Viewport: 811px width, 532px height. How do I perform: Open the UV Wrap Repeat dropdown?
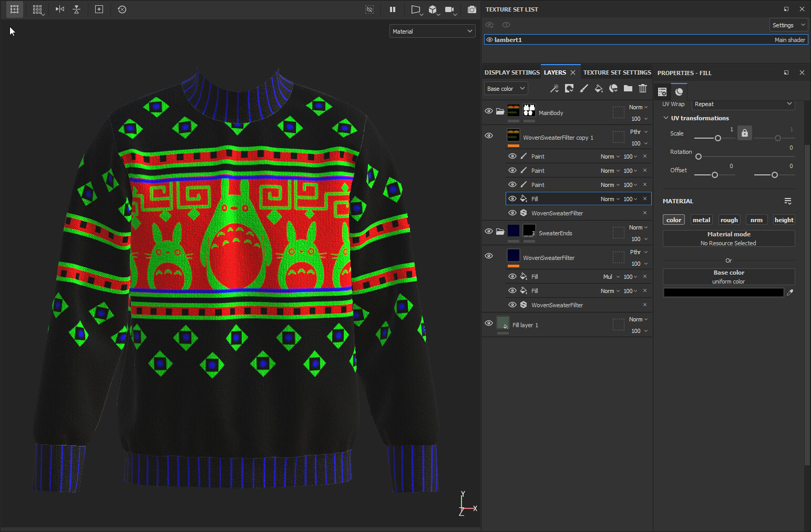(743, 104)
